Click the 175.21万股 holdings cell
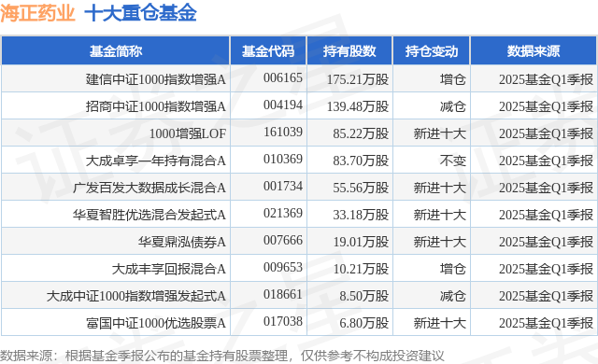Screen dimensions: 598x364 point(358,79)
